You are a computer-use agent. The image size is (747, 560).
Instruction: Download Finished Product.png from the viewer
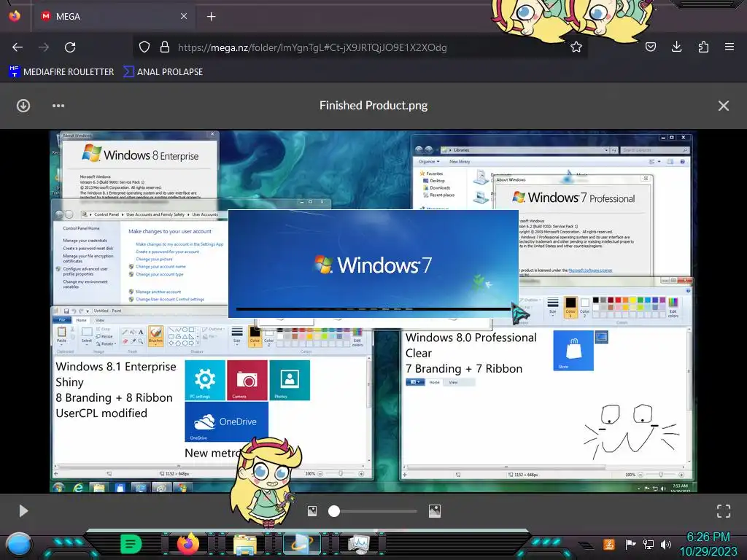tap(23, 105)
